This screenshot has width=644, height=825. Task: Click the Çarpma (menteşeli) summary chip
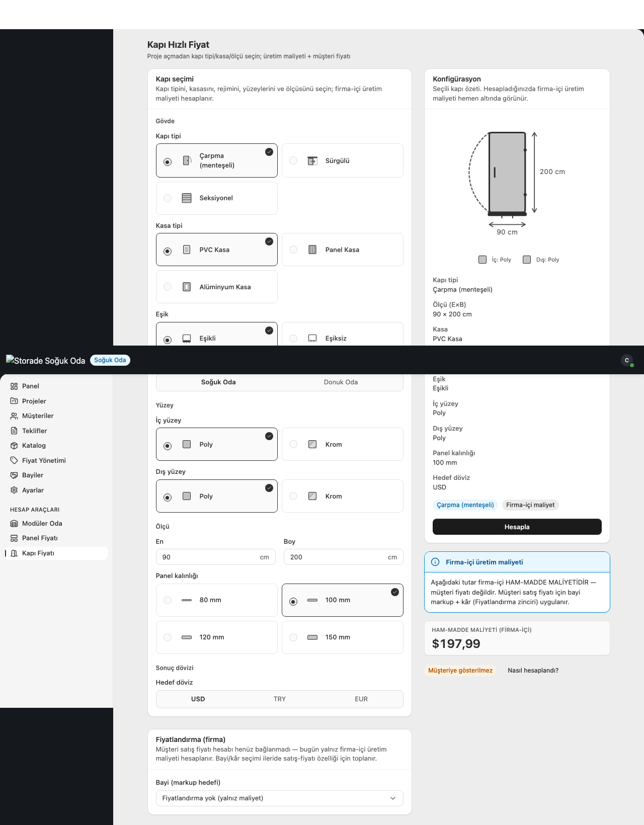[465, 505]
